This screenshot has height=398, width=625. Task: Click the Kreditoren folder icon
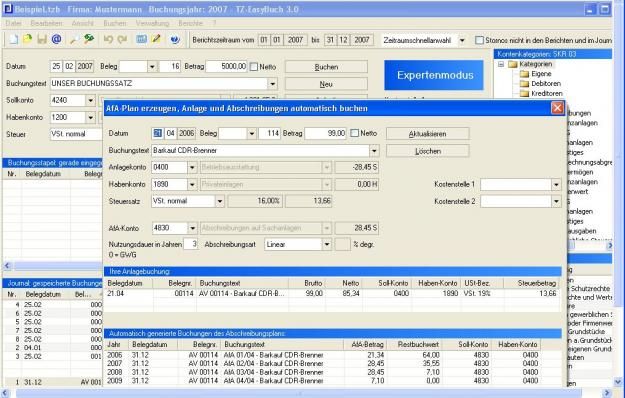[525, 94]
